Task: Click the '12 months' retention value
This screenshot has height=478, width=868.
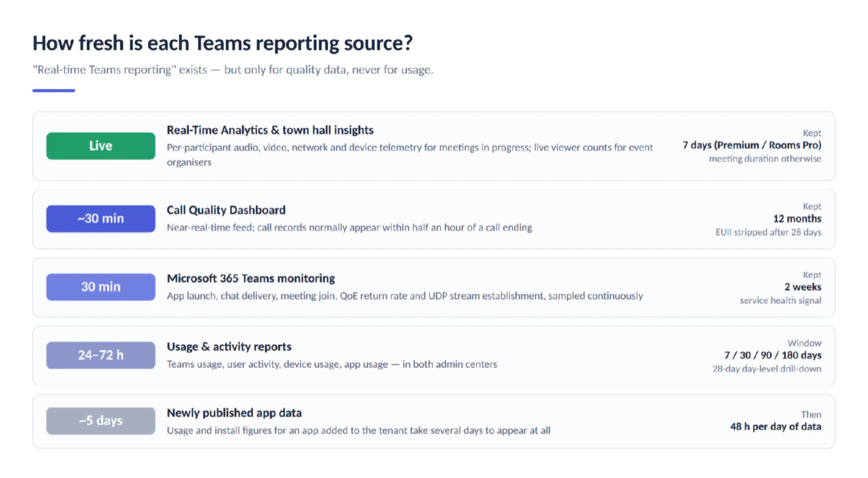Action: [x=797, y=218]
